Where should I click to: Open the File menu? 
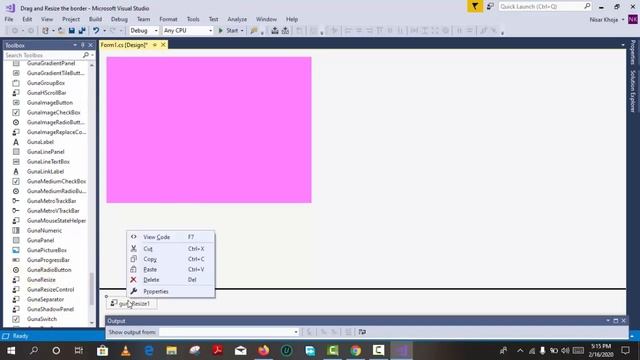(9, 19)
